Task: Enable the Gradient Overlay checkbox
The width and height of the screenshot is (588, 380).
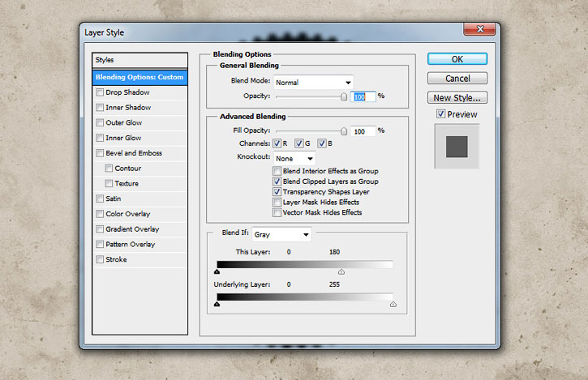Action: tap(100, 229)
